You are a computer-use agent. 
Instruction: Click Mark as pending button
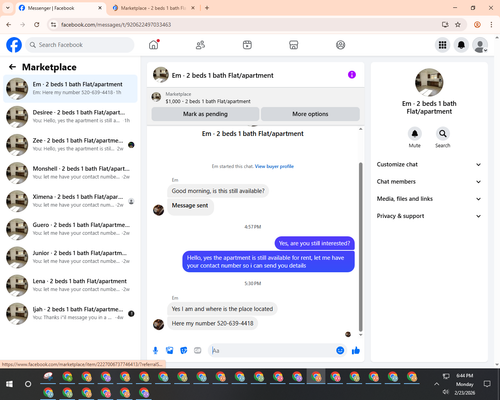[x=205, y=114]
